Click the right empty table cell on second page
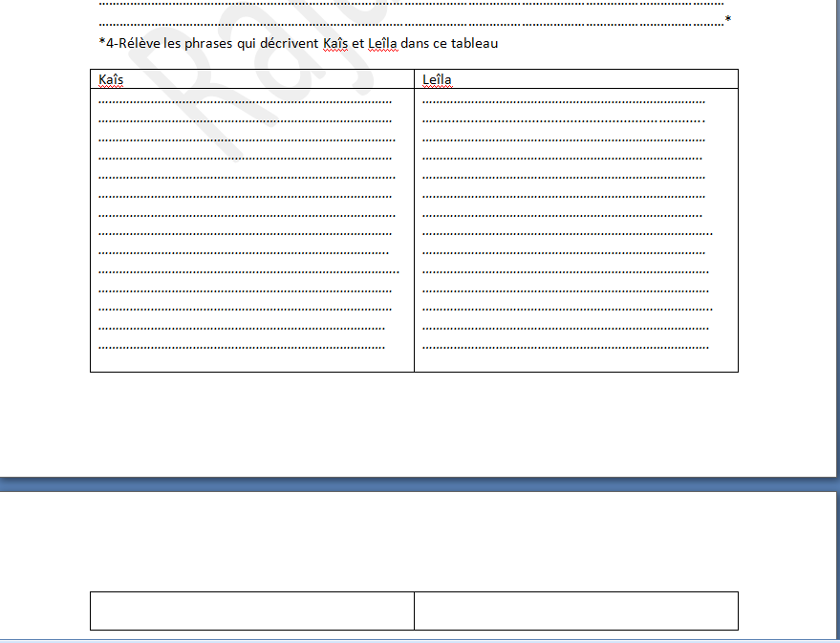 [575, 611]
